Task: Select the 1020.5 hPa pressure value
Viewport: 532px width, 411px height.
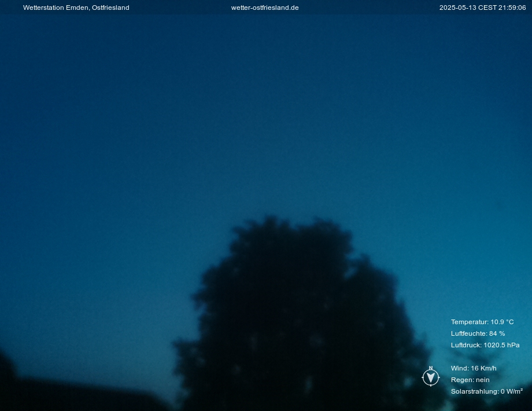Action: point(501,345)
